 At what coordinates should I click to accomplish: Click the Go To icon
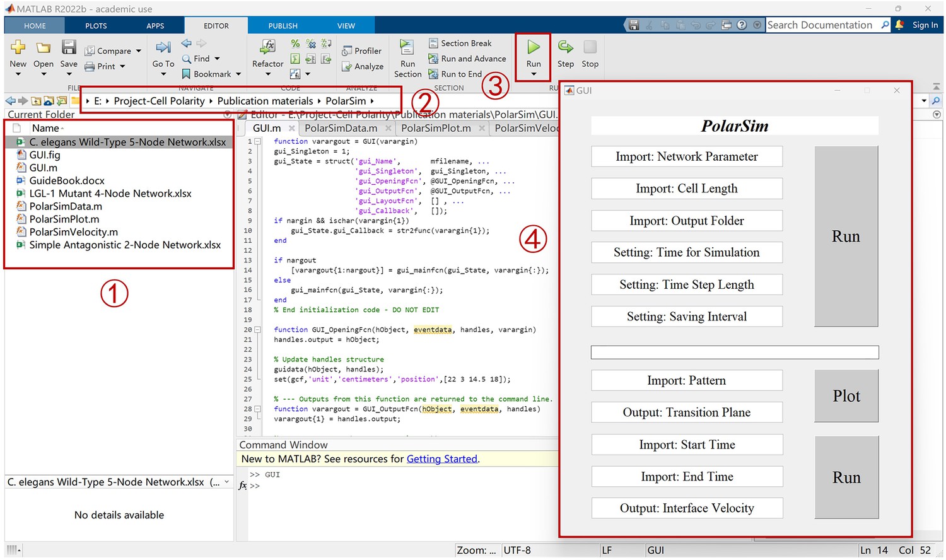(163, 47)
